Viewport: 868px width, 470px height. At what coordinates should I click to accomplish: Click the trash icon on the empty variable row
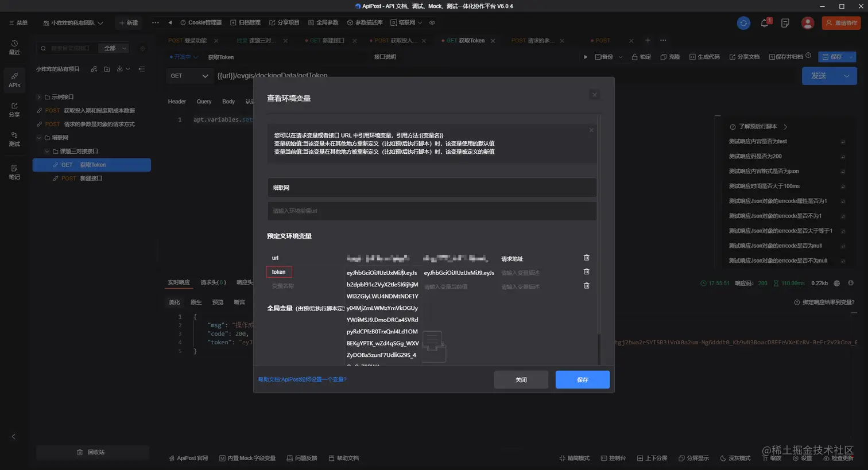586,285
